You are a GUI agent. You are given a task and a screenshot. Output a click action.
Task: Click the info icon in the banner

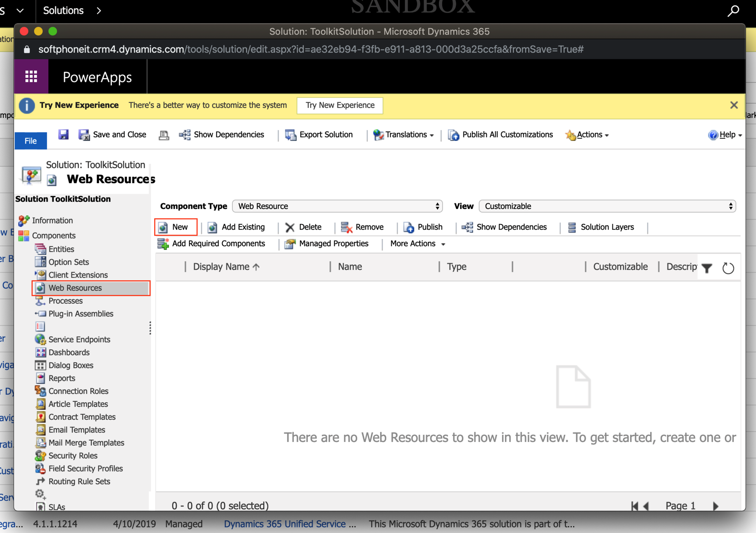pyautogui.click(x=27, y=105)
